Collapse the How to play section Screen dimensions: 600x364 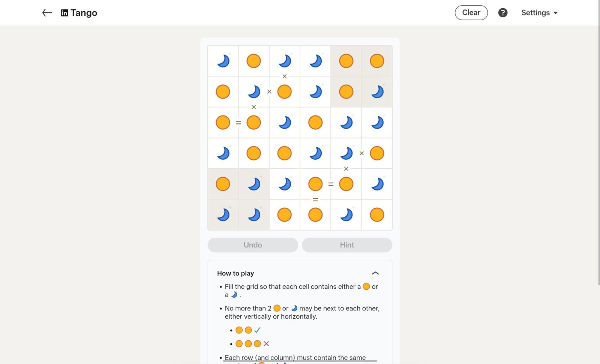(x=375, y=273)
